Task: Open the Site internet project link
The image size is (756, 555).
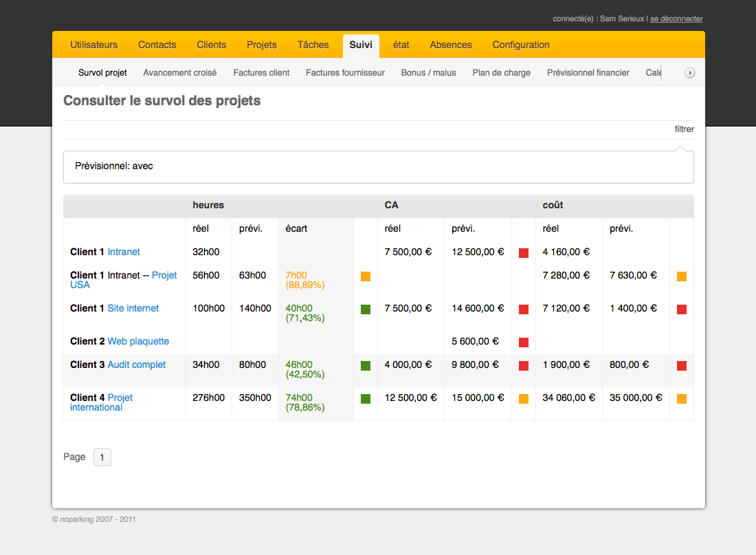Action: click(133, 308)
